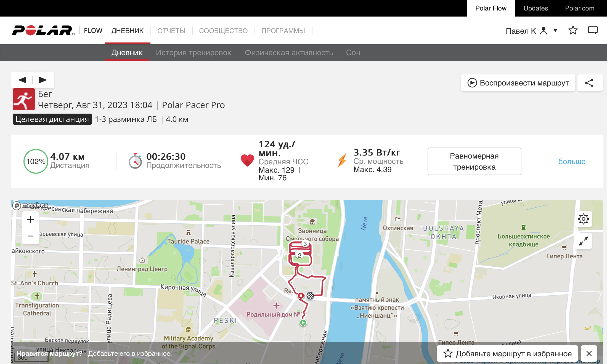
Task: Select the Дневник sub-tab
Action: [x=127, y=52]
